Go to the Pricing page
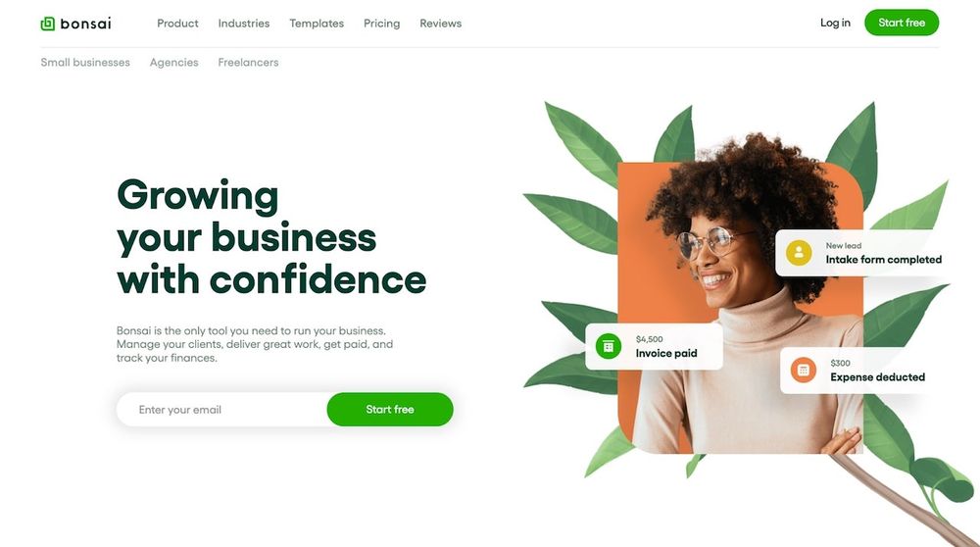This screenshot has height=547, width=980. pyautogui.click(x=382, y=24)
